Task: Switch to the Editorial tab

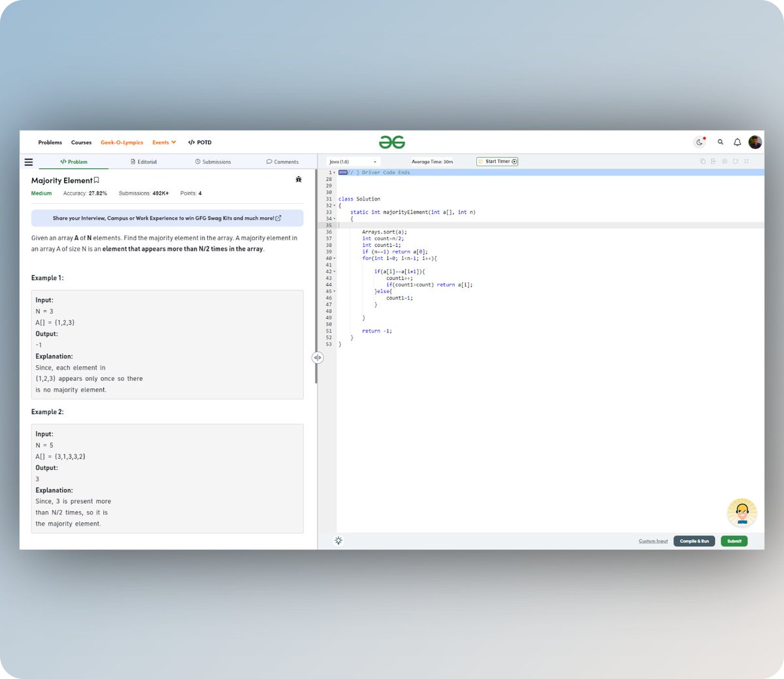Action: click(144, 162)
